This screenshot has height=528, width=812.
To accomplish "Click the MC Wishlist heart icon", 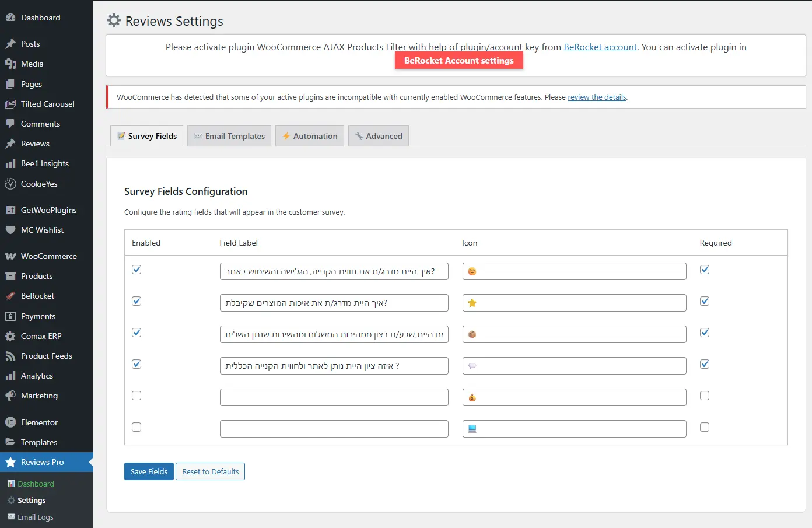I will coord(10,230).
